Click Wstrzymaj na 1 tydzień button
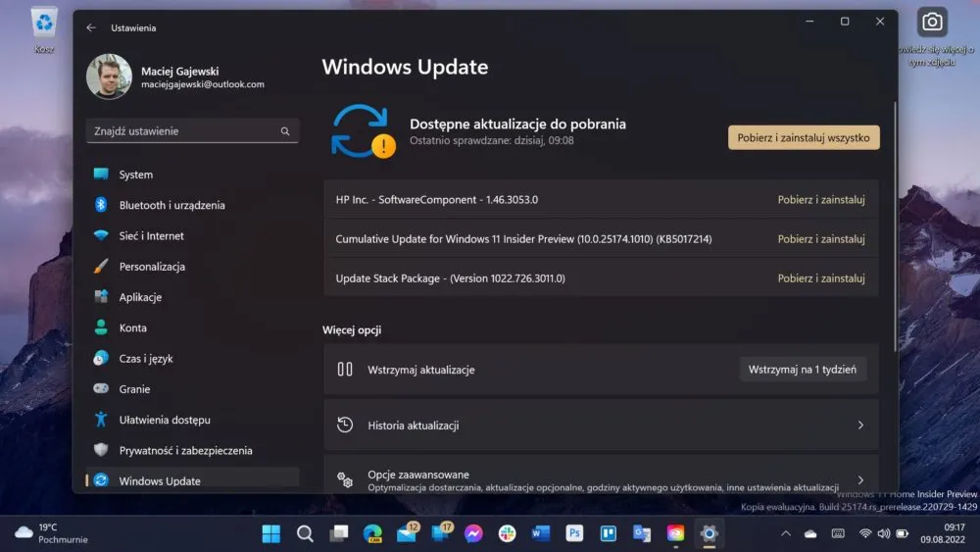980x552 pixels. pos(803,370)
